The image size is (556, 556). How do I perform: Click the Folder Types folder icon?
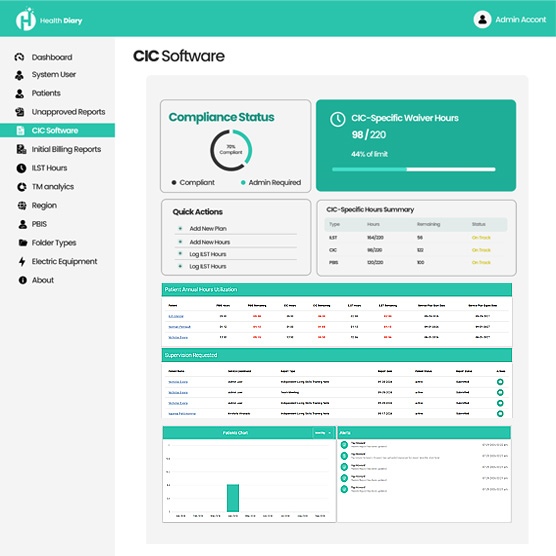pos(23,243)
